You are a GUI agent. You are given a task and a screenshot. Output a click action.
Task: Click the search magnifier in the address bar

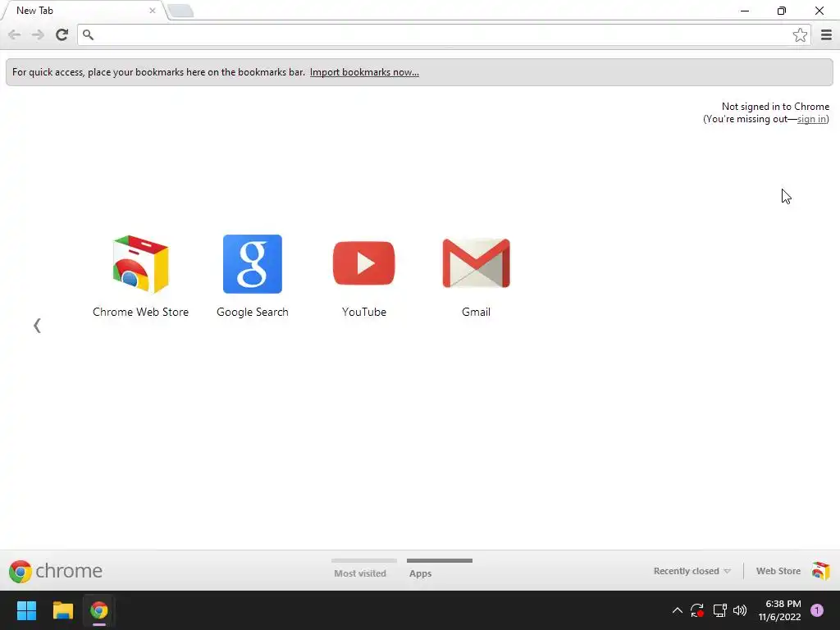pyautogui.click(x=89, y=34)
